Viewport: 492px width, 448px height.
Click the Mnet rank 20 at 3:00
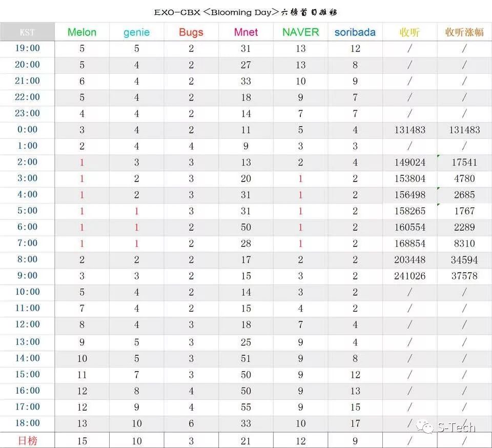245,178
